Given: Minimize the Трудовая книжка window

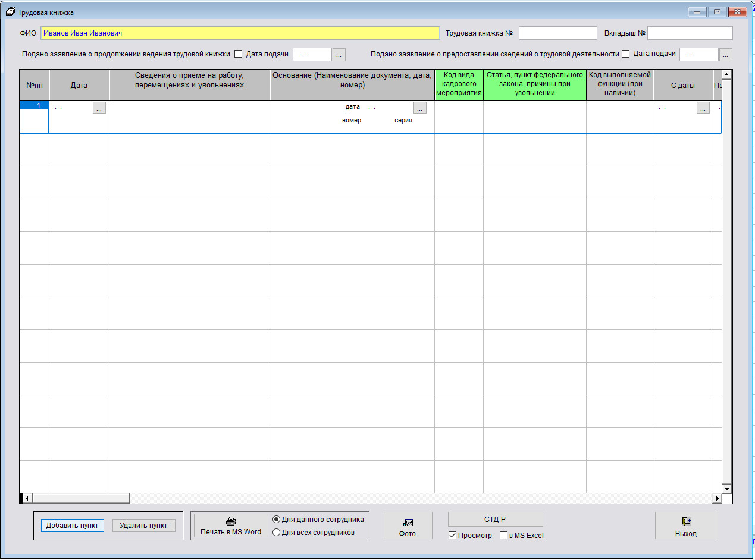Looking at the screenshot, I should (697, 11).
